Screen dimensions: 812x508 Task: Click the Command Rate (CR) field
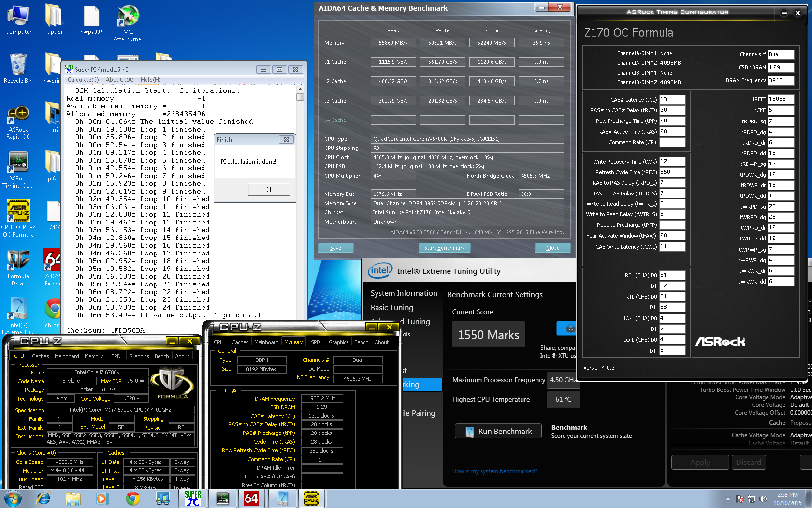pyautogui.click(x=672, y=142)
